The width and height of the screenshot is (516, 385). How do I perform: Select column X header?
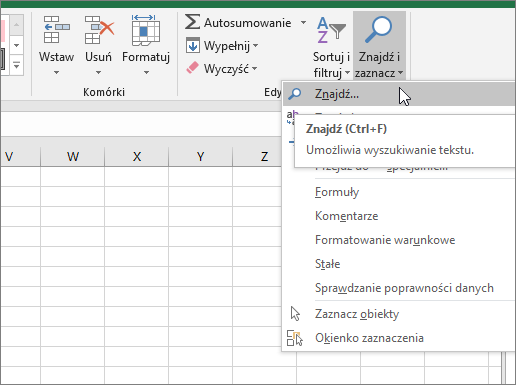[x=136, y=156]
